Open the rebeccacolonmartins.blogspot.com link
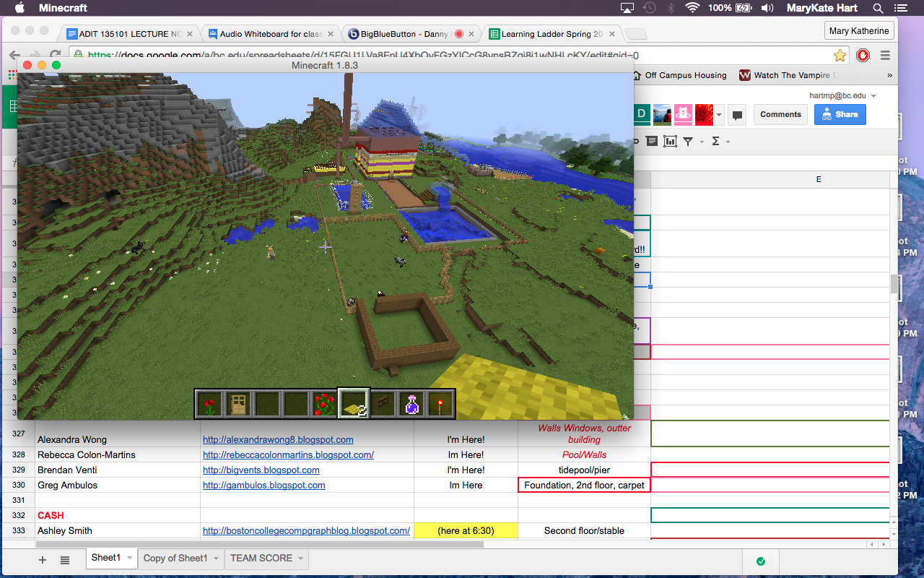The image size is (924, 578). click(x=288, y=454)
